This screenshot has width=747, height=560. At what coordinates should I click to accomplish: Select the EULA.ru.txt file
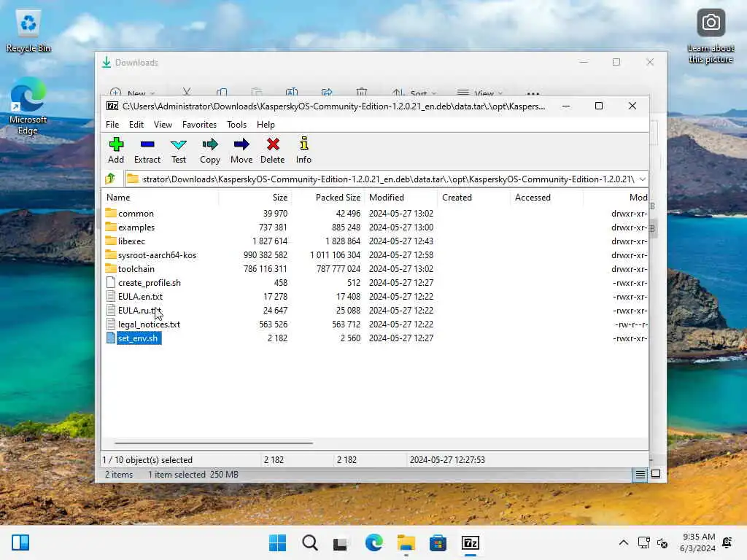[139, 310]
